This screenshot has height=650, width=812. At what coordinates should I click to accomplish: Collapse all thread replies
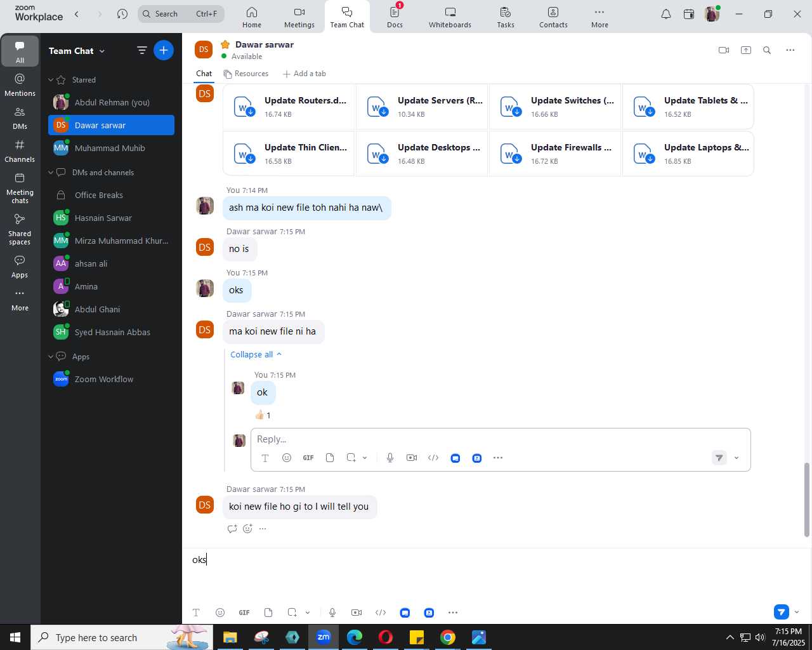pyautogui.click(x=256, y=354)
